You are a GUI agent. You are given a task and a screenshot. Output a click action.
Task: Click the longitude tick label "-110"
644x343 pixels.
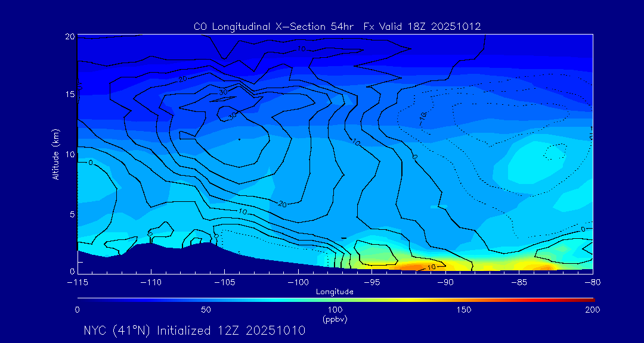point(151,283)
